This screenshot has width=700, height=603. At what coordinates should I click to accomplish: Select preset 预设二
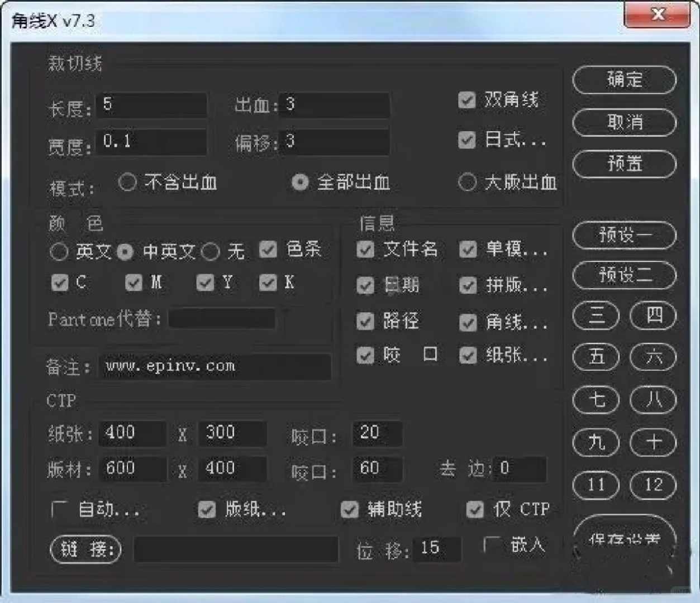[x=623, y=276]
